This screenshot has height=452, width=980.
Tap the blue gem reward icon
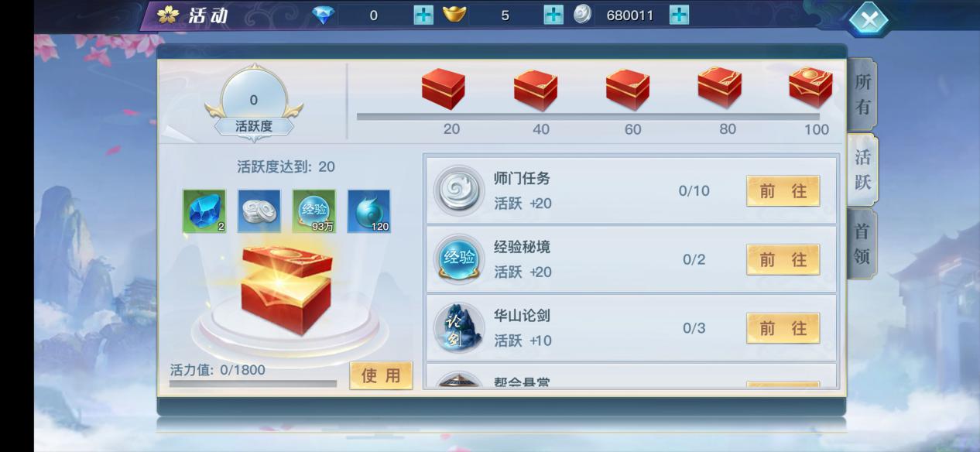point(204,211)
